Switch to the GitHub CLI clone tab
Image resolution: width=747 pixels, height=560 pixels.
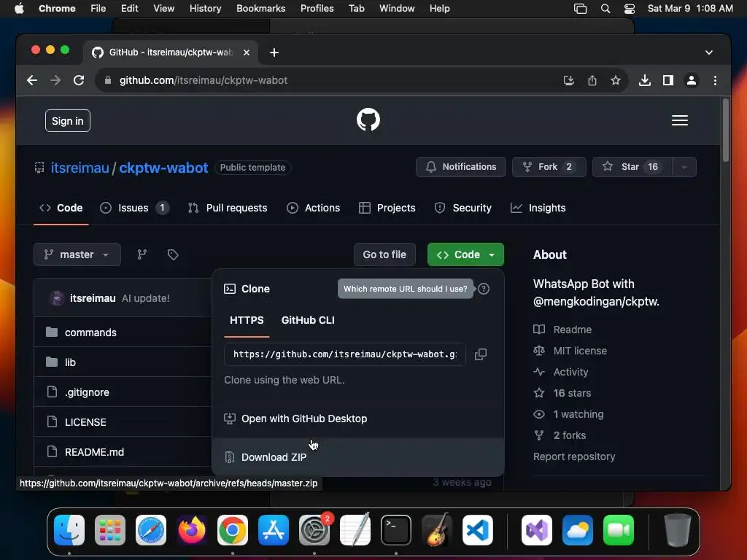point(308,321)
